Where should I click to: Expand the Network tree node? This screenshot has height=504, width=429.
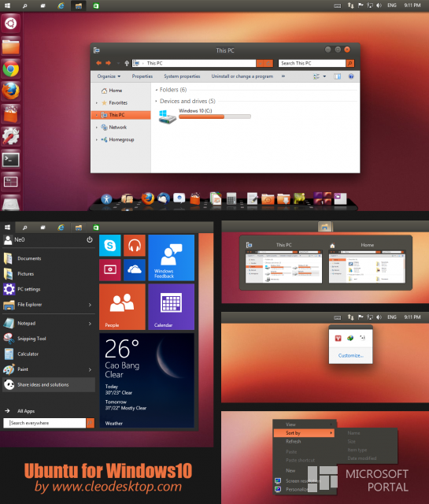pos(97,128)
